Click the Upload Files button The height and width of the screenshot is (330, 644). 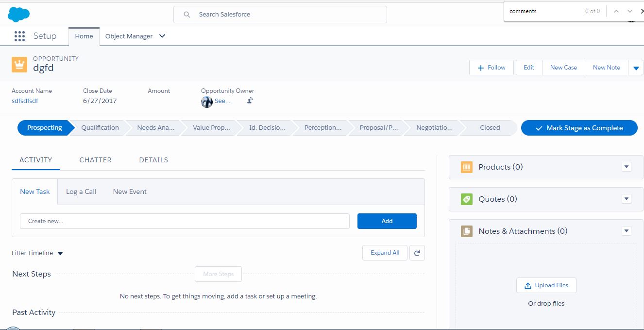tap(546, 285)
